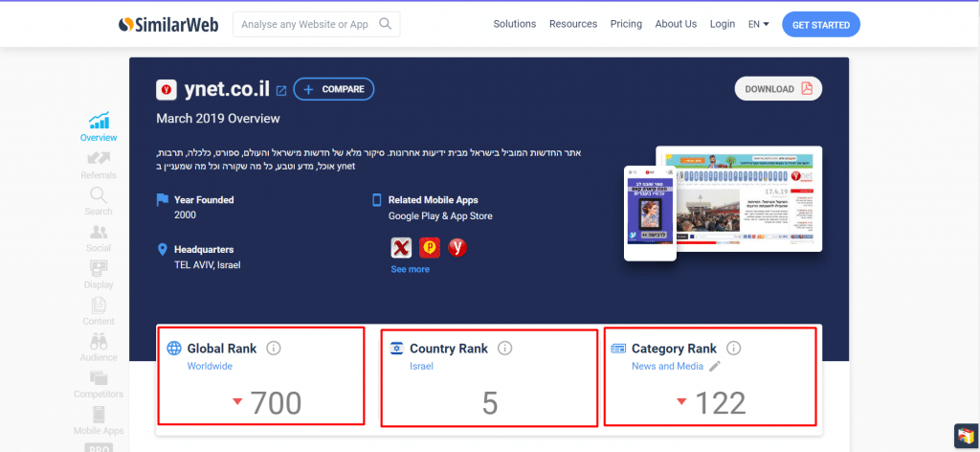Jump to the Referrals section
The image size is (980, 452).
(99, 165)
